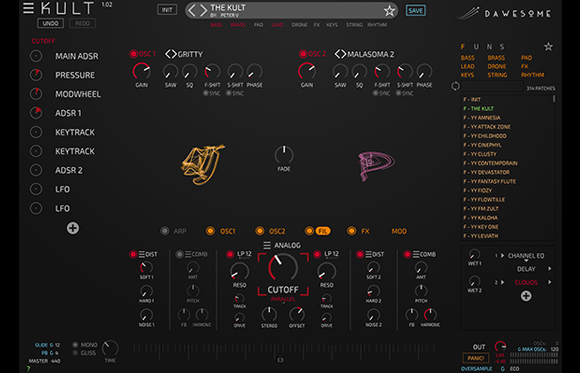Go to previous preset arrow

(x=192, y=10)
